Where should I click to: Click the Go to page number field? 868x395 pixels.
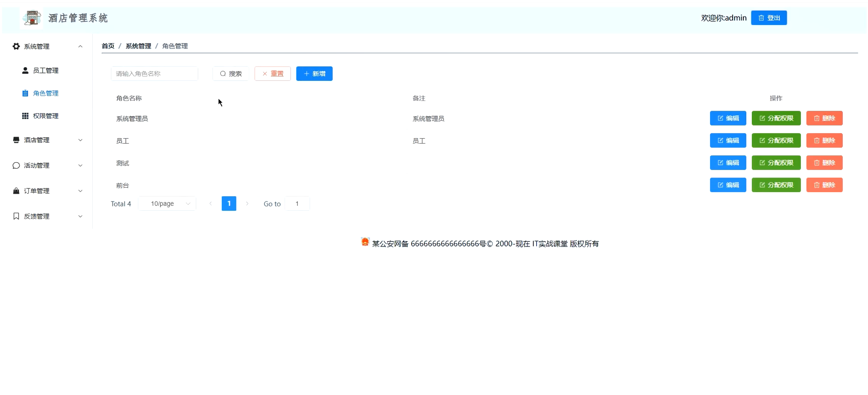click(297, 203)
